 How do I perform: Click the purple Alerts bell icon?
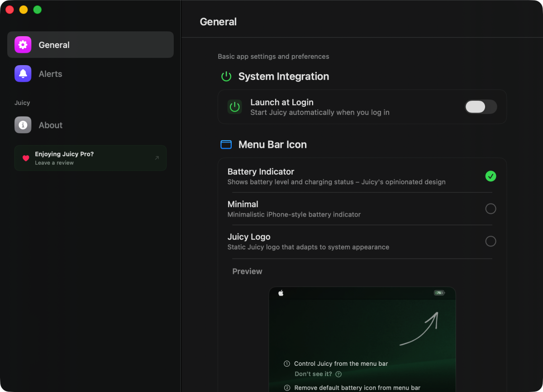pyautogui.click(x=23, y=74)
